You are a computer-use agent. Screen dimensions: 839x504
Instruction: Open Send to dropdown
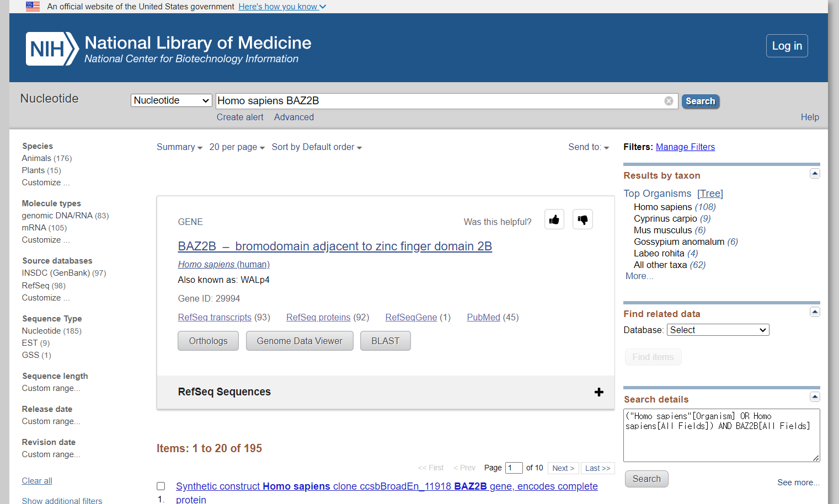click(x=589, y=147)
